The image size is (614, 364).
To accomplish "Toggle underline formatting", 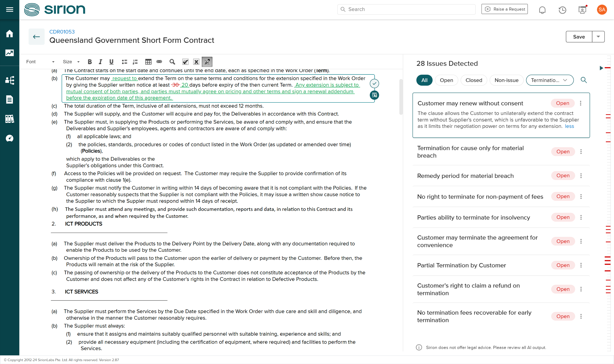I will (x=111, y=62).
